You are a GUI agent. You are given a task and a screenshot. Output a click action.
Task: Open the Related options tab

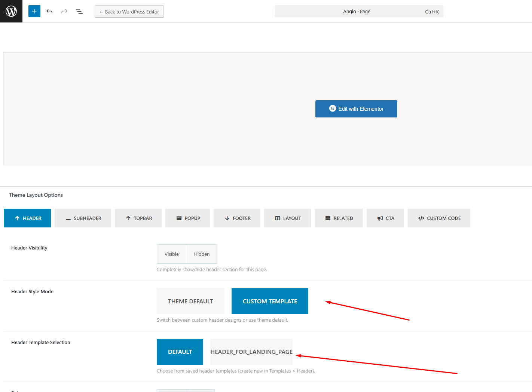point(338,218)
